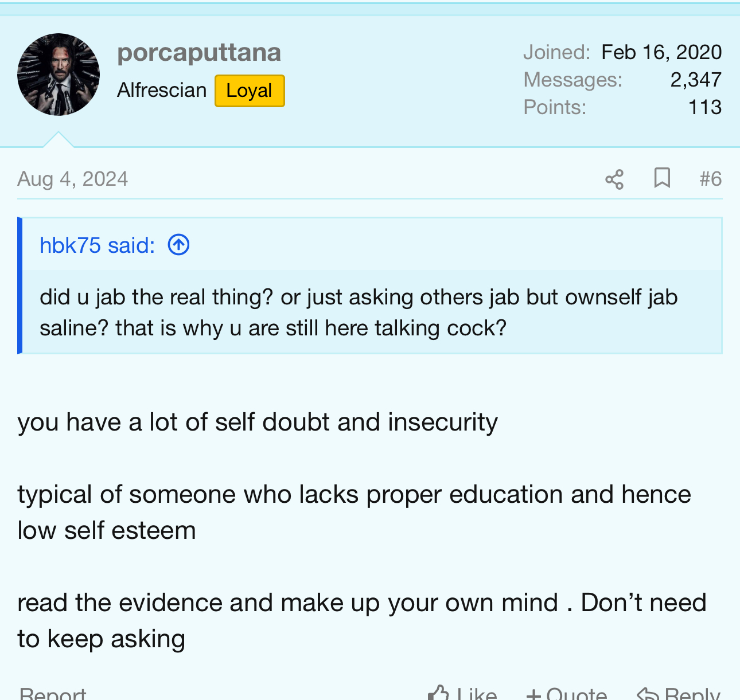Click the up-arrow icon beside hbk75 said
The height and width of the screenshot is (700, 740).
178,245
